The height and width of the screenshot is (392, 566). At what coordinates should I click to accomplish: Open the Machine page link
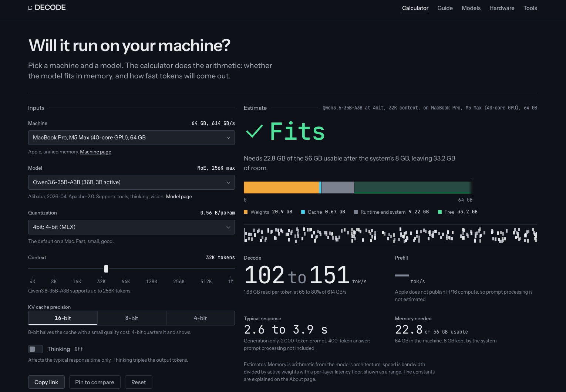95,152
